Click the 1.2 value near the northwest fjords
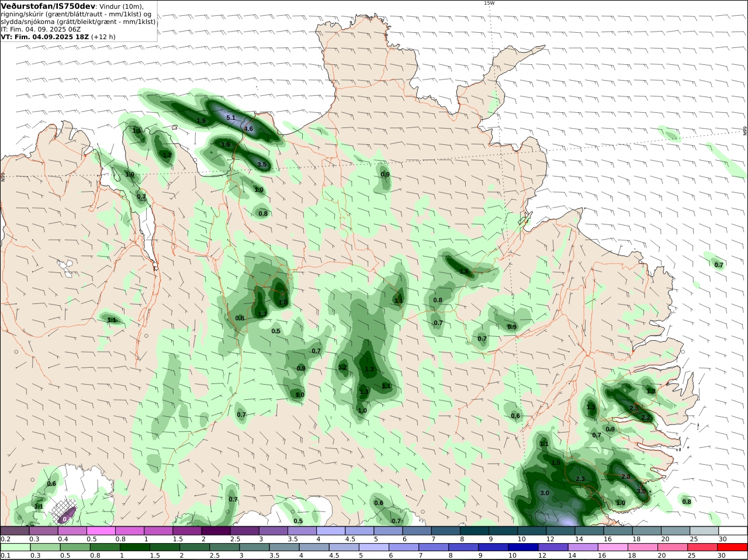 (167, 155)
